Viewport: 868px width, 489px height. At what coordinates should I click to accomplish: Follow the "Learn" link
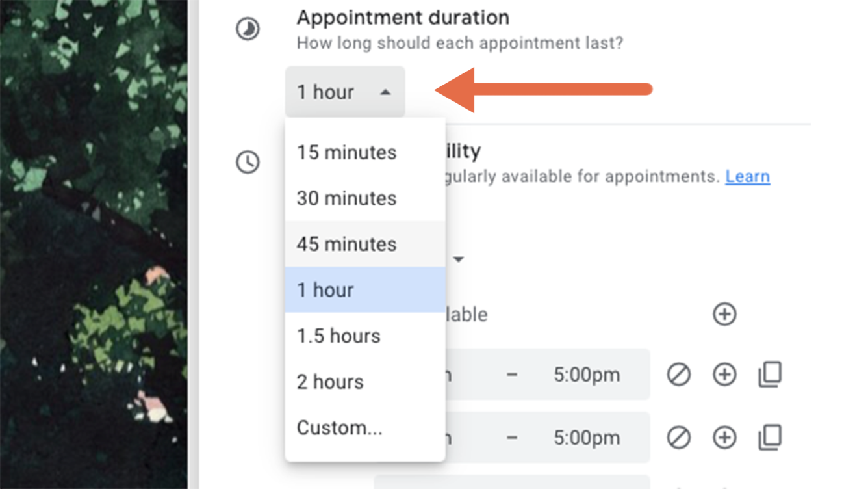pos(747,176)
